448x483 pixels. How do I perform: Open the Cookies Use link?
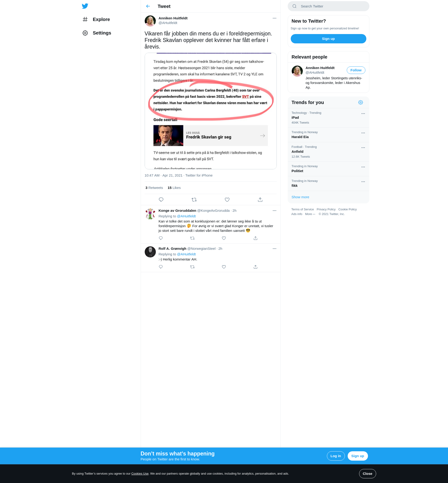click(x=140, y=473)
